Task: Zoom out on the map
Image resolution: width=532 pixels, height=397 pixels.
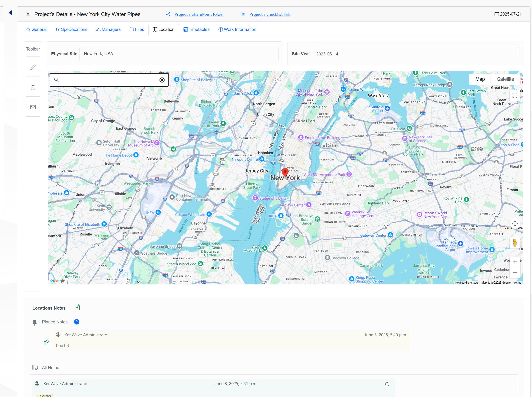Action: tap(515, 272)
